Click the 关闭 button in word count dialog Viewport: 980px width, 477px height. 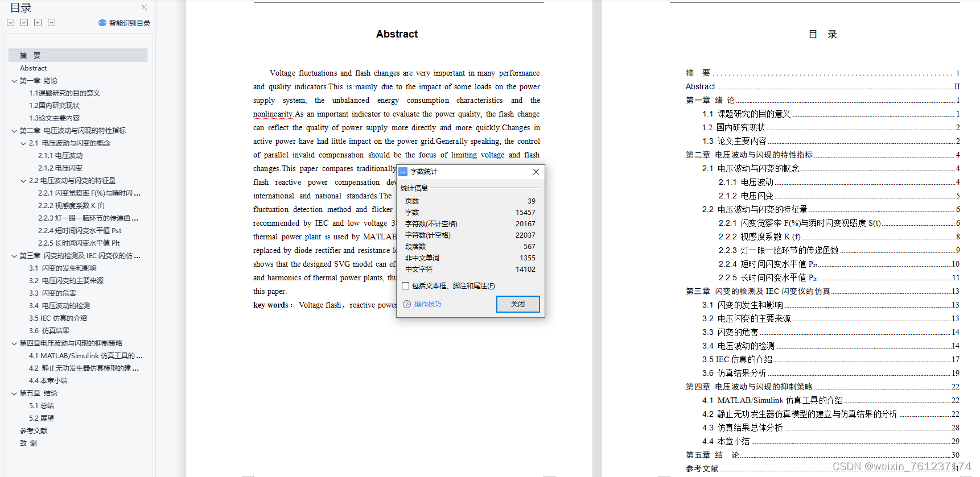518,304
